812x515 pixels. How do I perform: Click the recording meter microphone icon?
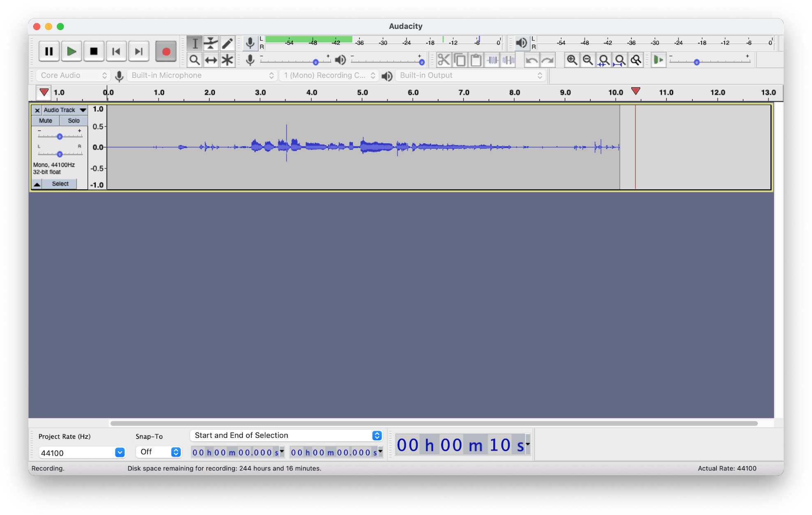coord(250,43)
